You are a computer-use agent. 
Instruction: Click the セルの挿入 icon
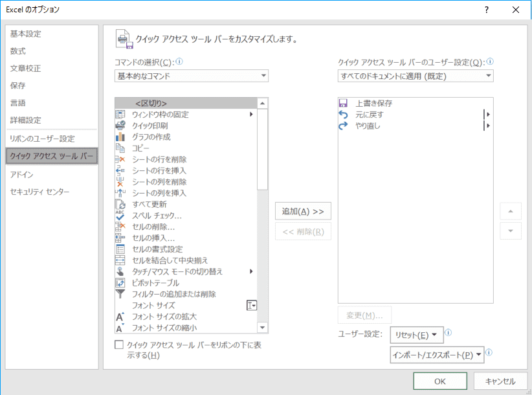point(120,238)
